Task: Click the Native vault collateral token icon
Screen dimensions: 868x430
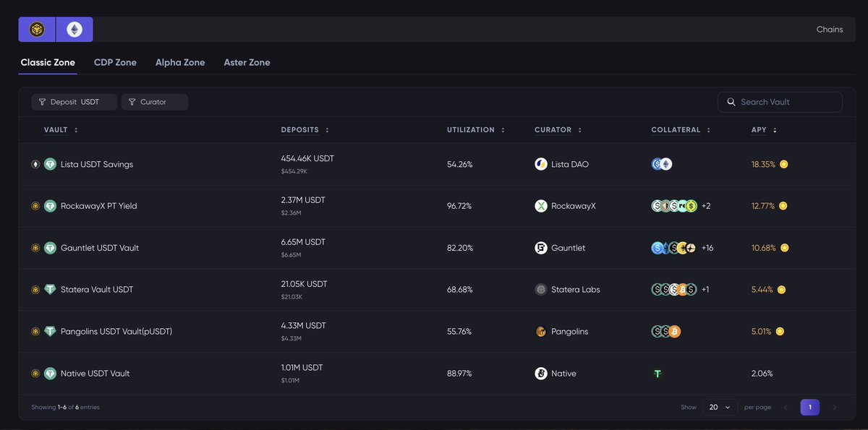Action: click(x=658, y=374)
